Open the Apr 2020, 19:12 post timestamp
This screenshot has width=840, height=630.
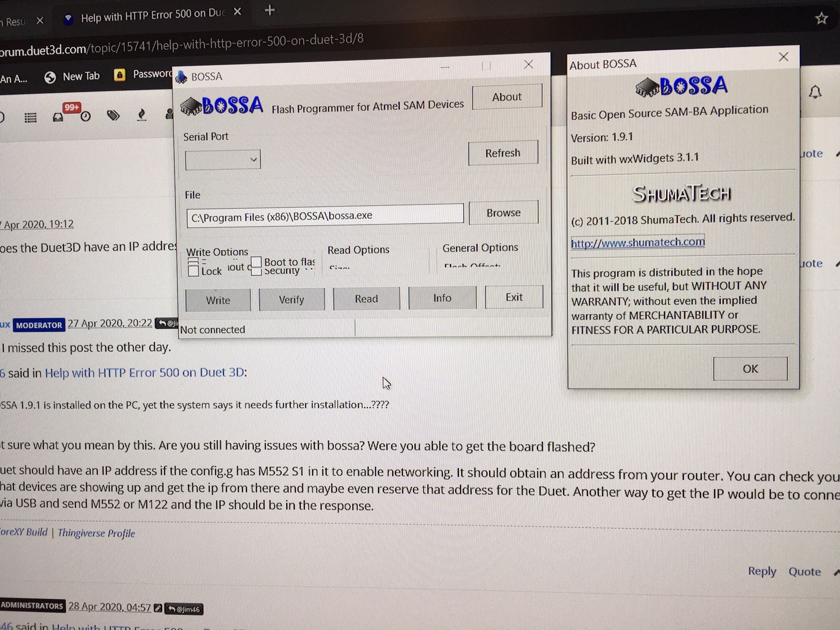(x=37, y=225)
